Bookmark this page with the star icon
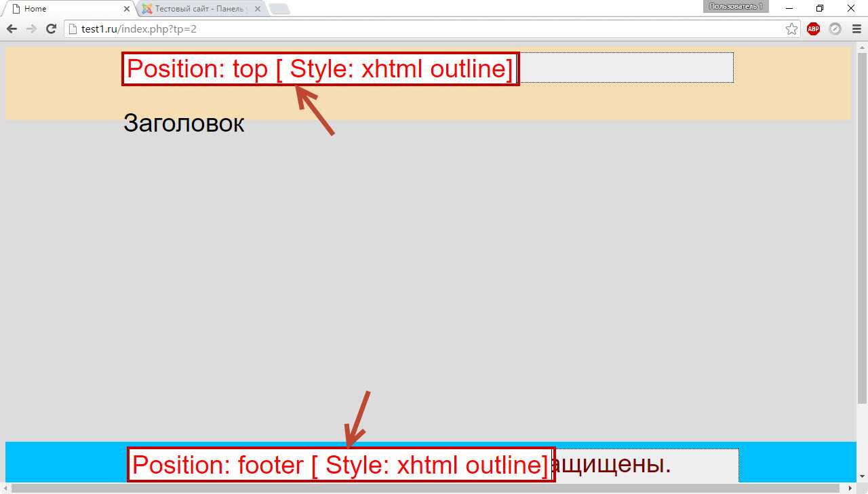The height and width of the screenshot is (494, 868). (791, 29)
